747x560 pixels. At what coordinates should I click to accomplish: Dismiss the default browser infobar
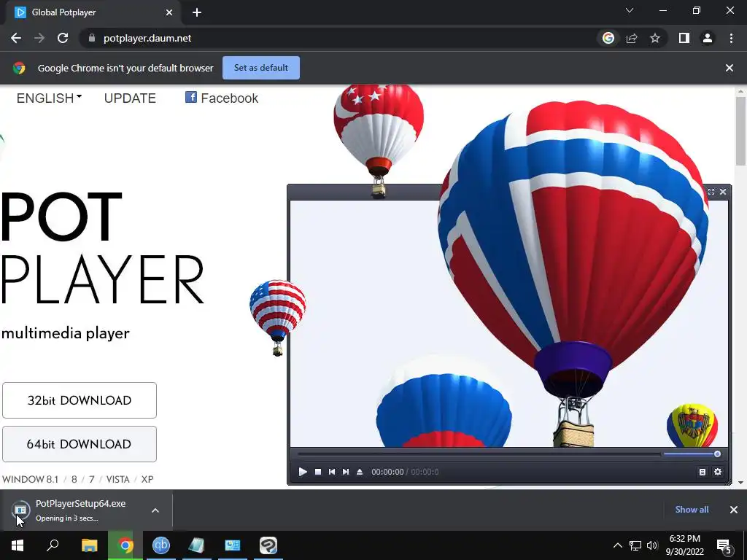(x=729, y=68)
